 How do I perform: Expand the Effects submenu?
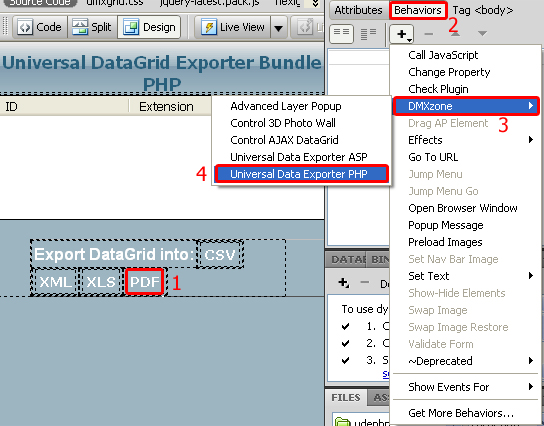coord(466,140)
